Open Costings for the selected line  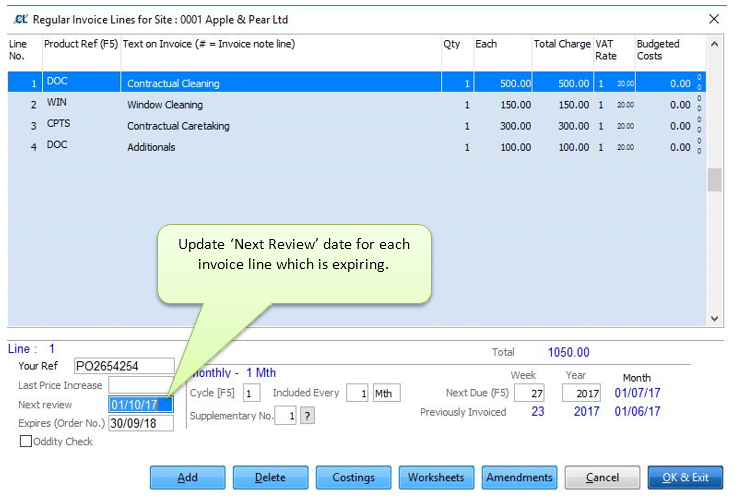tap(354, 478)
